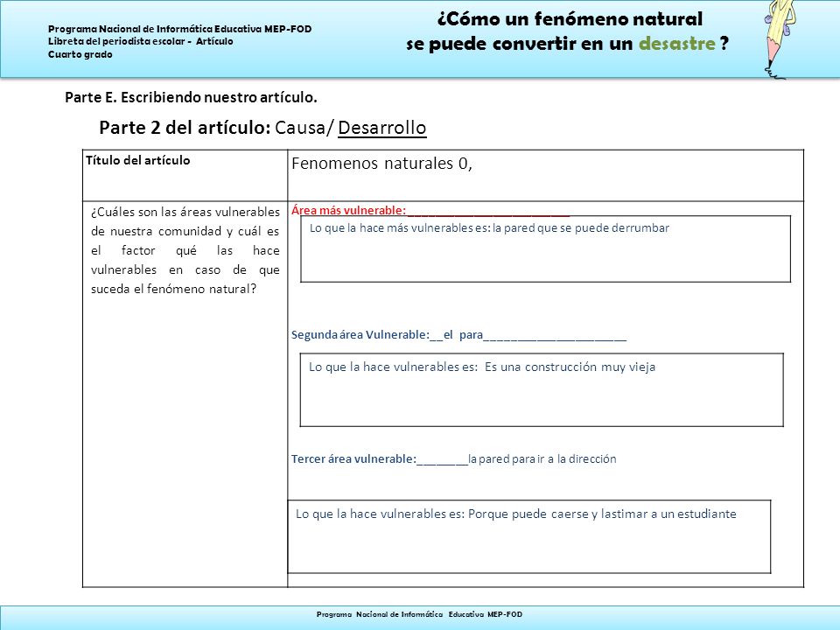Image resolution: width=840 pixels, height=630 pixels.
Task: Click the answer 'la pared para ir a la dirección'
Action: [x=542, y=458]
